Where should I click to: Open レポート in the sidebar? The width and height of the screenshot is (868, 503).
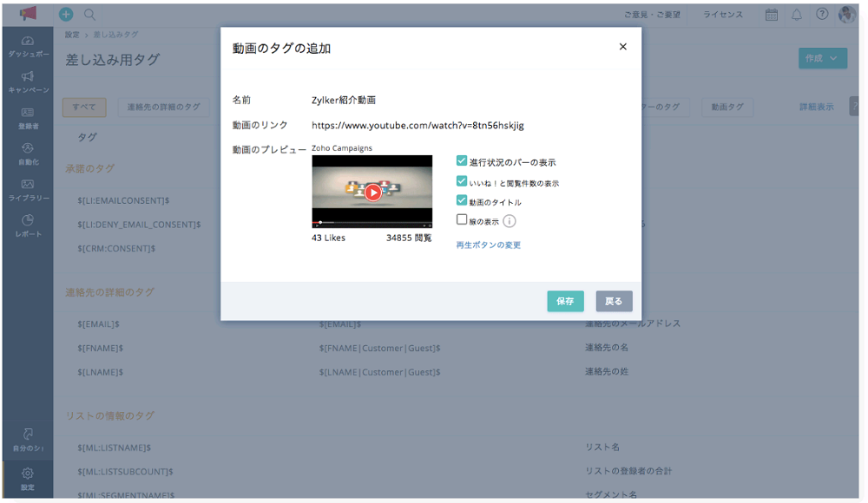pyautogui.click(x=28, y=226)
